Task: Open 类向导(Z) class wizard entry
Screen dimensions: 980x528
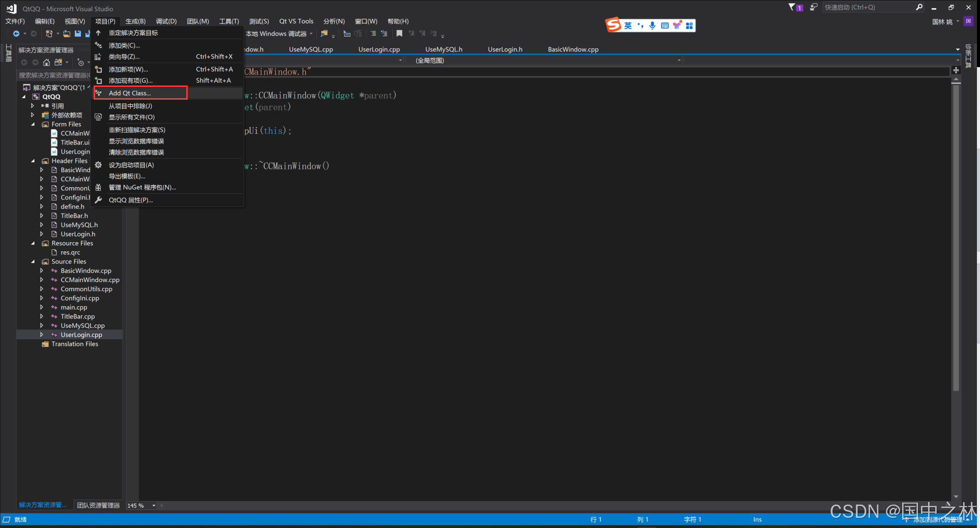Action: click(168, 56)
